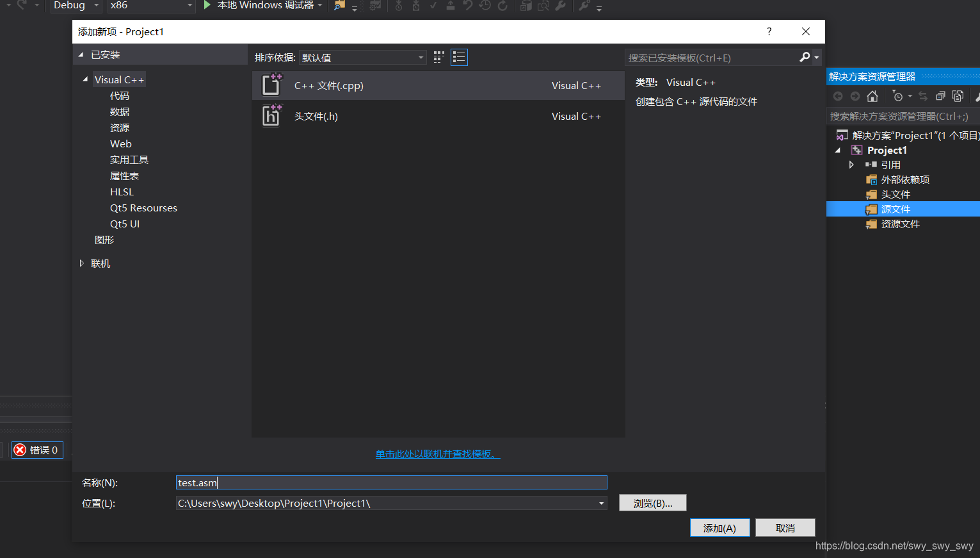The image size is (980, 558).
Task: Select 资源文件 folder in Solution Explorer
Action: pyautogui.click(x=900, y=224)
